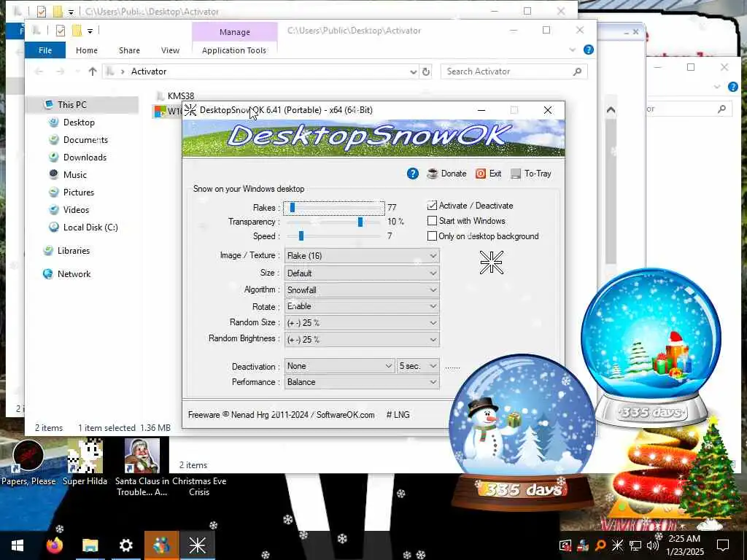The image size is (747, 560).
Task: Click the search magnifier in Search Activator
Action: pyautogui.click(x=578, y=71)
